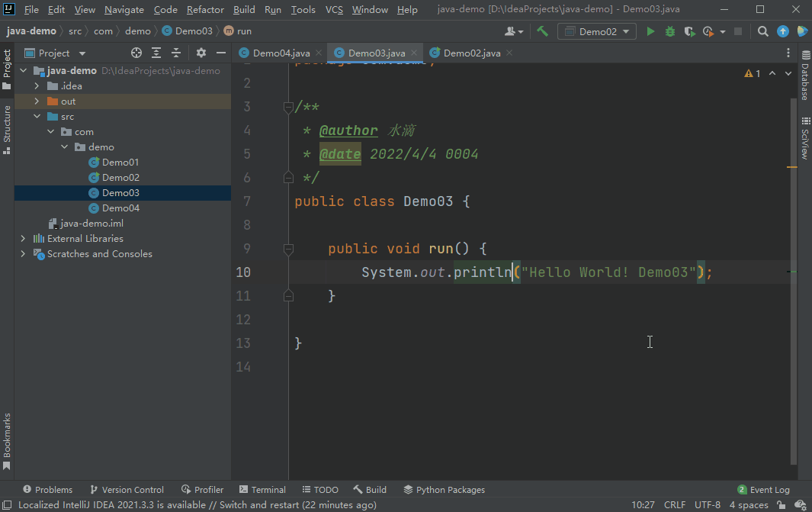
Task: Build the project using the hammer icon
Action: pyautogui.click(x=543, y=31)
